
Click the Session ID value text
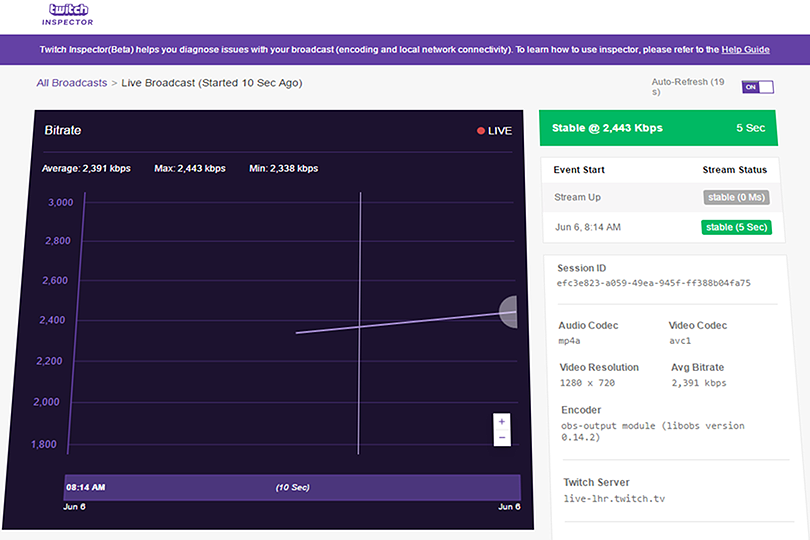(x=653, y=283)
